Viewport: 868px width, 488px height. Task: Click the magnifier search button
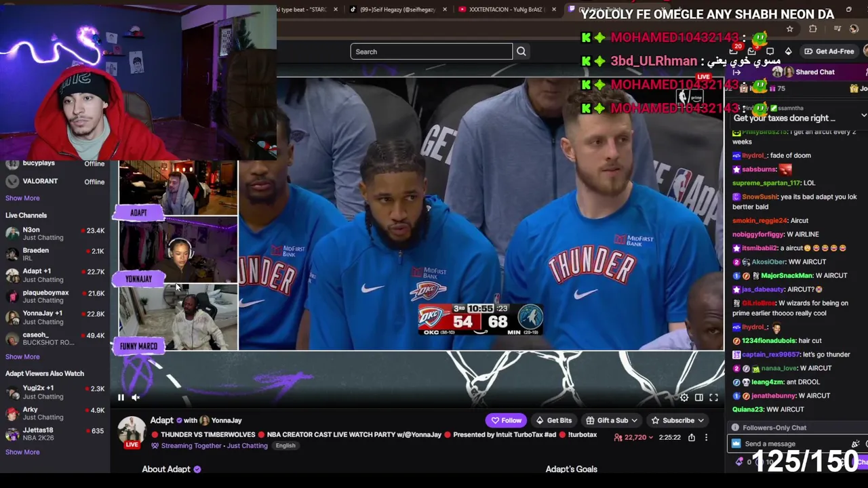point(521,52)
